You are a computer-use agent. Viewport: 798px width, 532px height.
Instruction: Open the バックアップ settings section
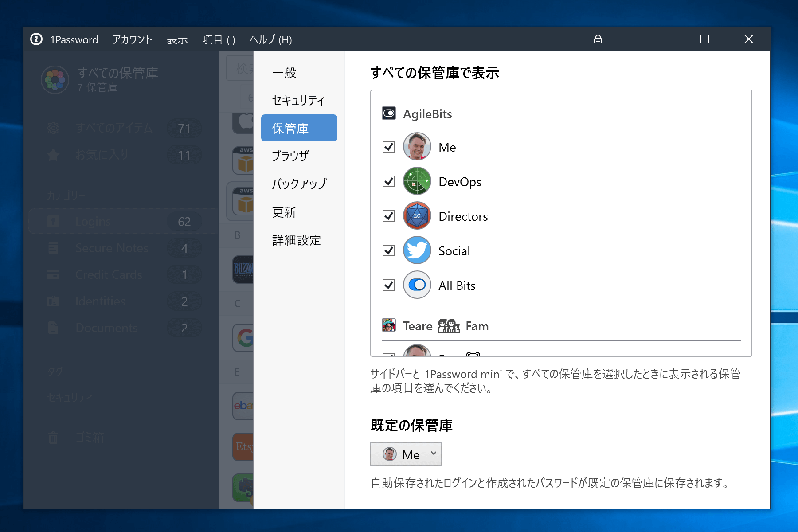(x=299, y=184)
